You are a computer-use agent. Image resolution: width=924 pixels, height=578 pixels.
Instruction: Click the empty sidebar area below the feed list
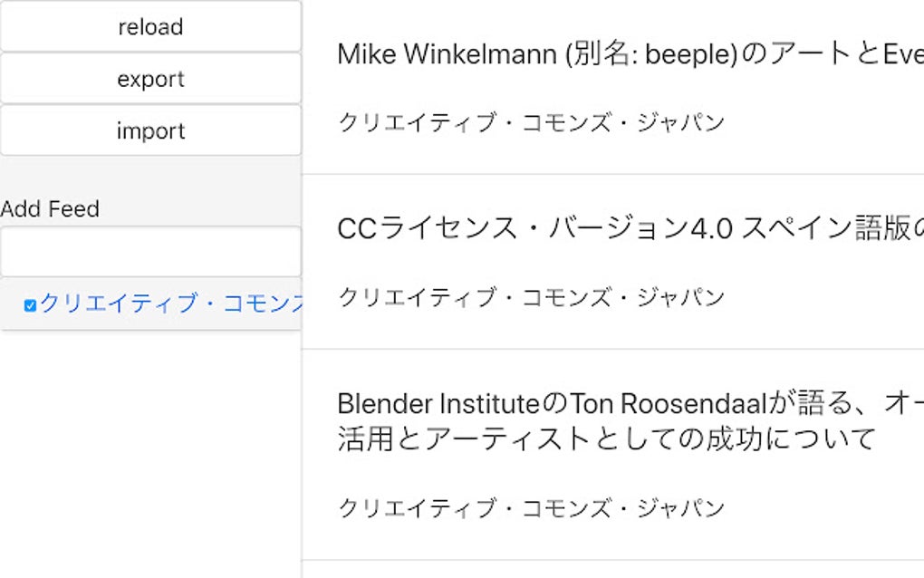pos(150,453)
